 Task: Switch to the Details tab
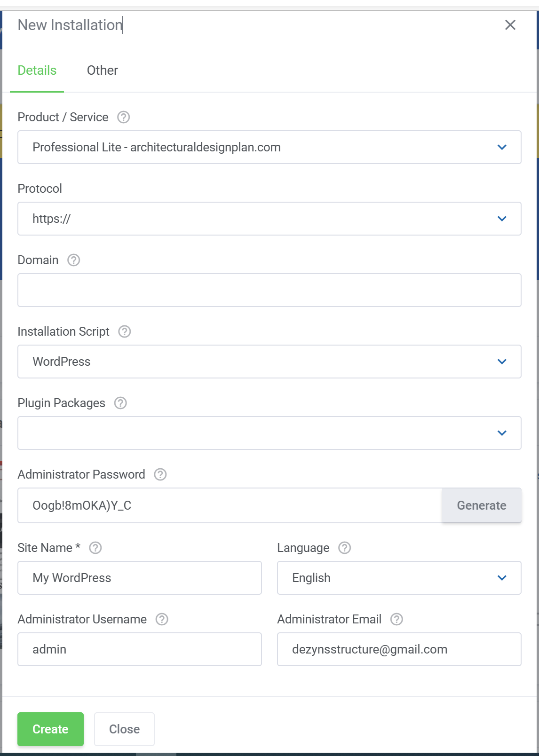click(x=37, y=71)
